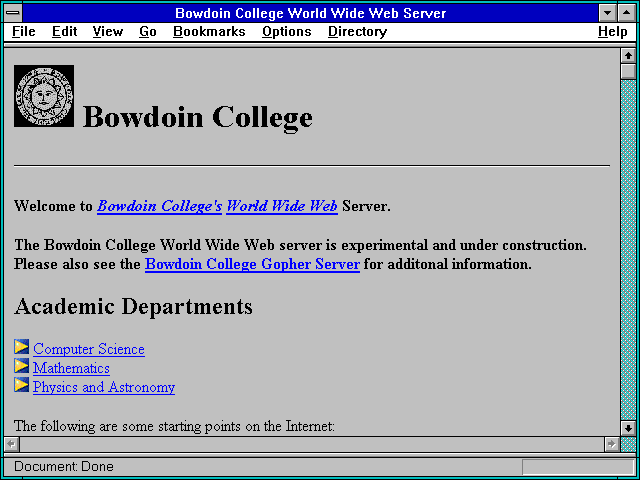
Task: Click the status bar progress indicator box
Action: click(578, 467)
